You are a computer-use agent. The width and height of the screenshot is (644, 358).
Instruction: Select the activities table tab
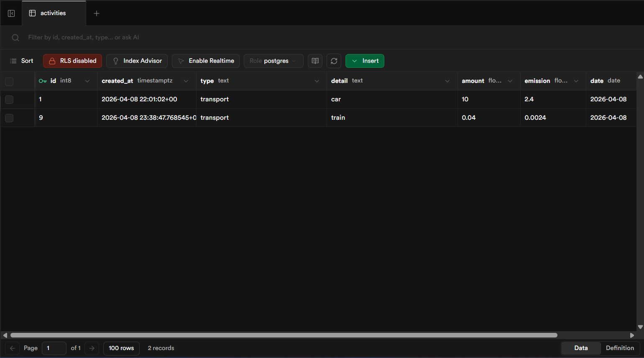[x=53, y=13]
